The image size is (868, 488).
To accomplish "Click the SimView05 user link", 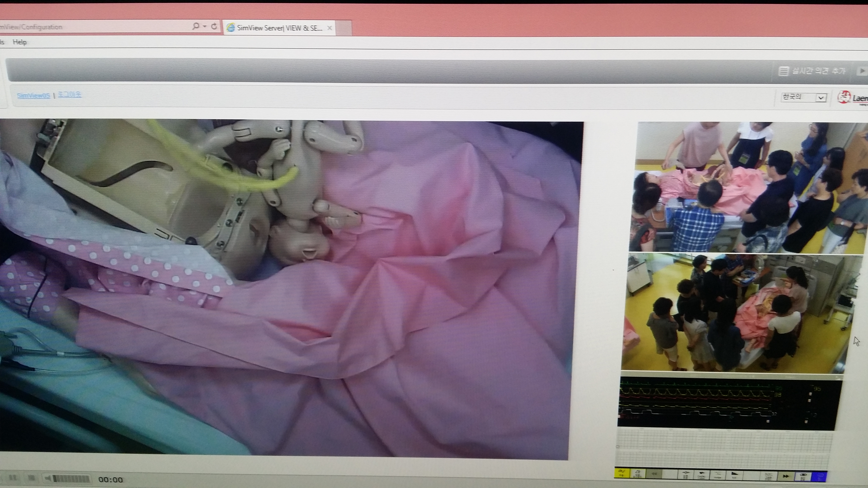I will (x=33, y=95).
